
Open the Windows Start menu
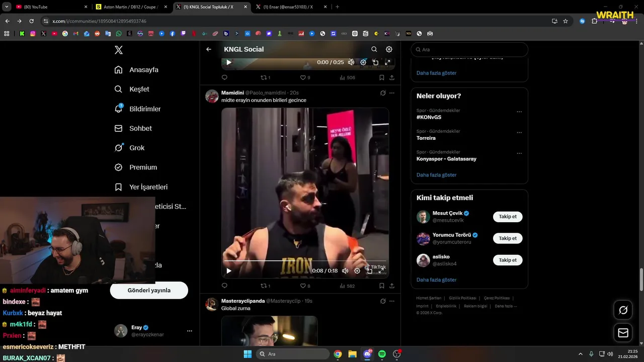(248, 354)
